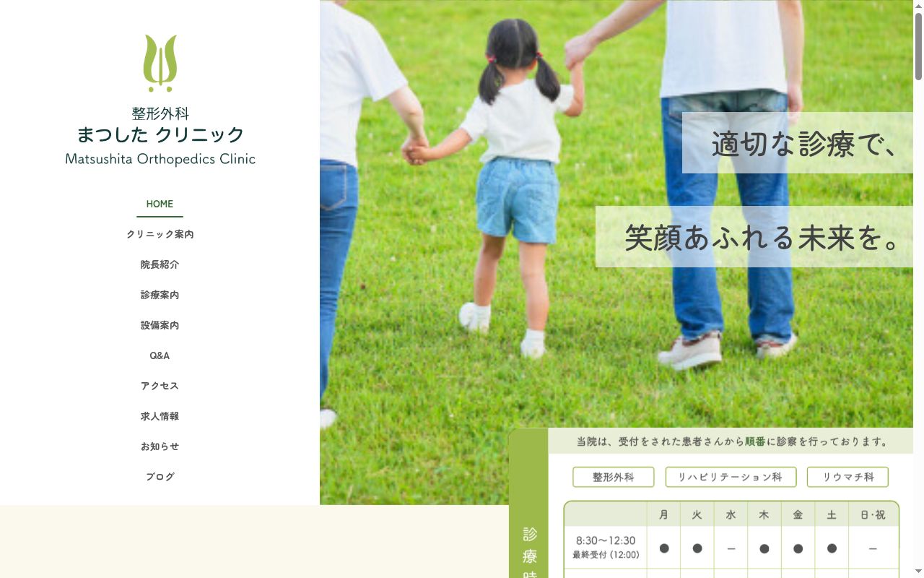Click the 土 column header
This screenshot has height=578, width=924.
point(832,514)
